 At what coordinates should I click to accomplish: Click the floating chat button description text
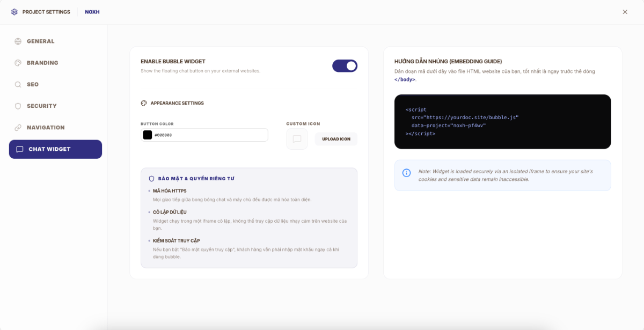[200, 71]
